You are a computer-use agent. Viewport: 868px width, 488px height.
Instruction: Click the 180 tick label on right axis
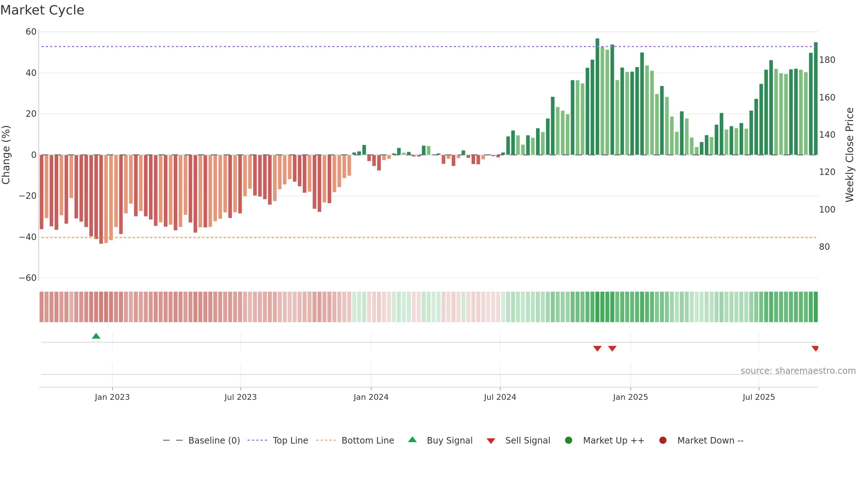pos(827,60)
